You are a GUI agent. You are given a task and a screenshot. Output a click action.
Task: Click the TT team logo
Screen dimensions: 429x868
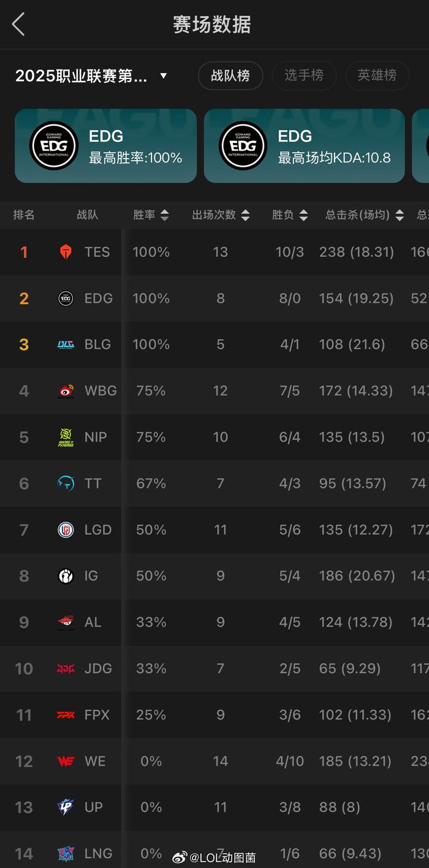tap(66, 484)
